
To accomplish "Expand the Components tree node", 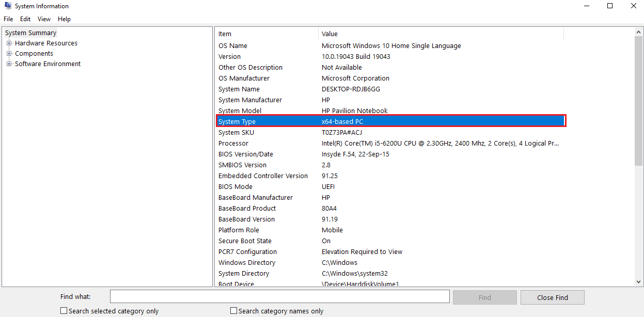I will click(x=9, y=54).
